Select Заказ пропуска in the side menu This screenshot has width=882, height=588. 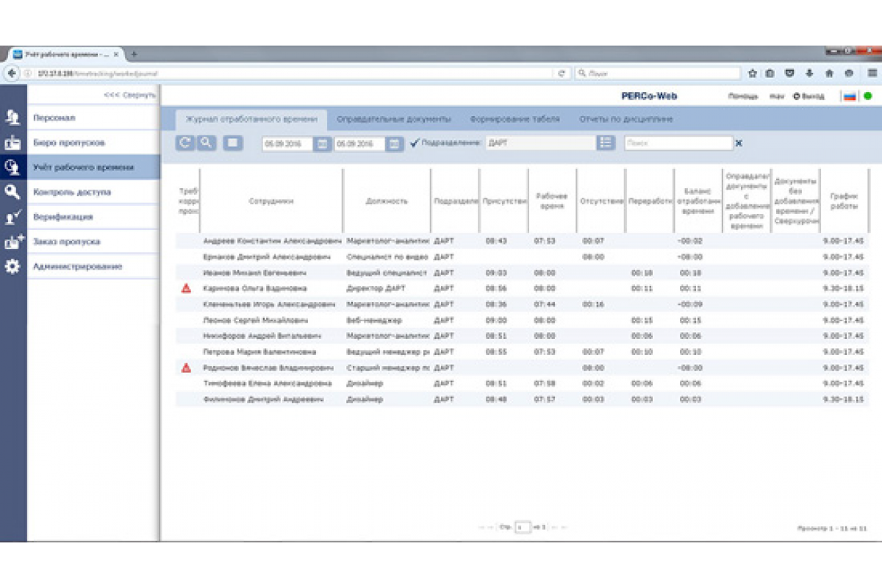coord(93,241)
